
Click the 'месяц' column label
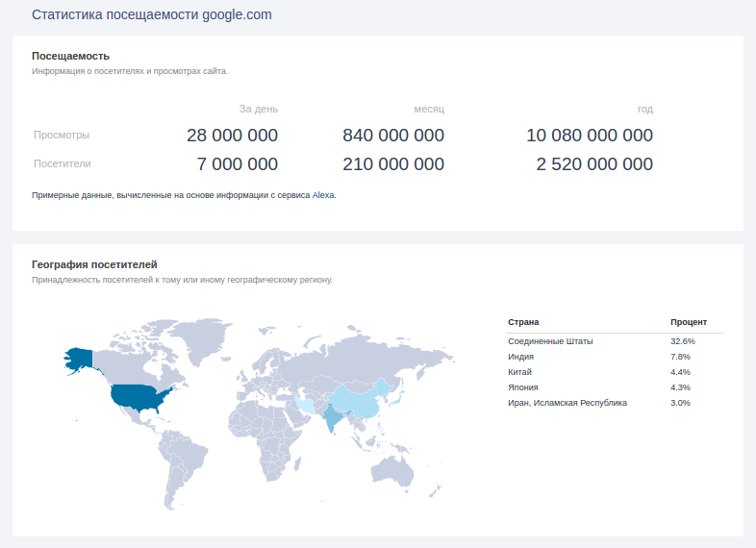(x=429, y=109)
